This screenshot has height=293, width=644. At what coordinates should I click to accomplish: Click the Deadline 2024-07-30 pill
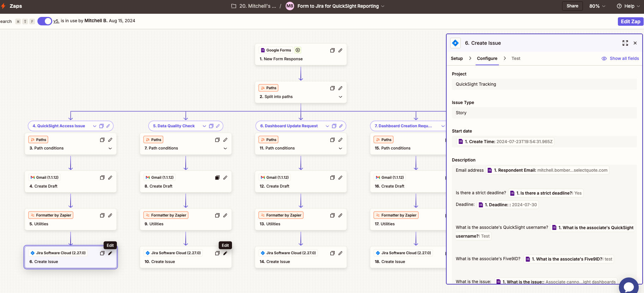click(508, 205)
